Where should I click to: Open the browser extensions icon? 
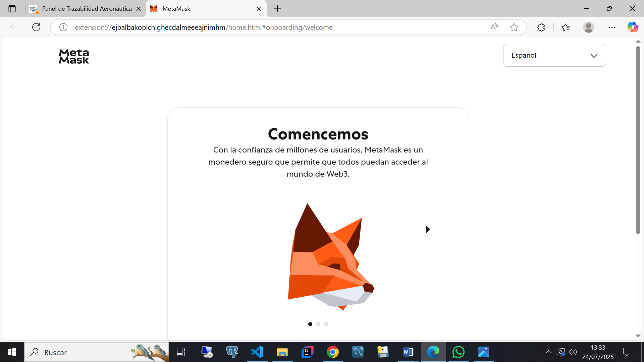[x=541, y=27]
